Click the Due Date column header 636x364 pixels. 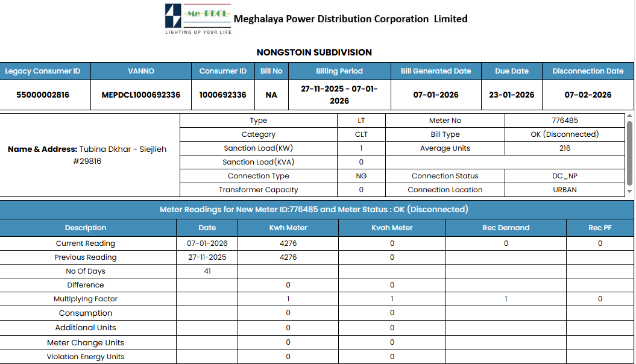[511, 71]
